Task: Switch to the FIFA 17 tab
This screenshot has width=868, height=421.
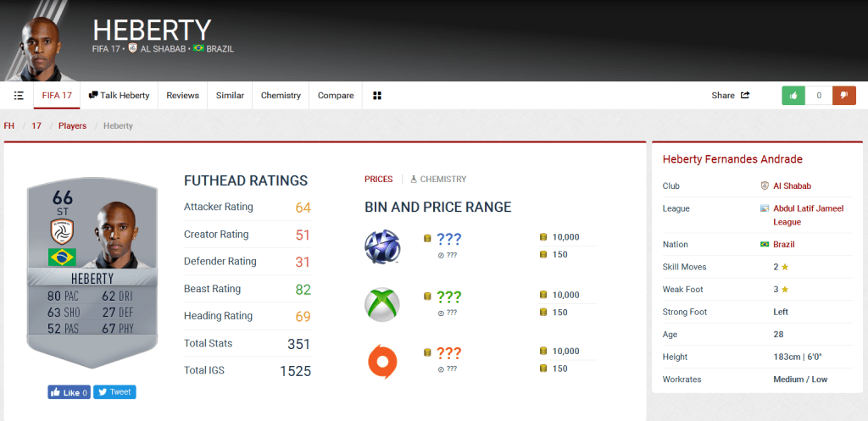Action: coord(57,96)
